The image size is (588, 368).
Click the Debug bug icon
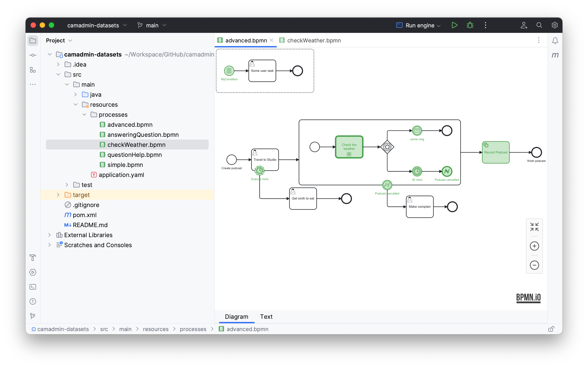(470, 25)
